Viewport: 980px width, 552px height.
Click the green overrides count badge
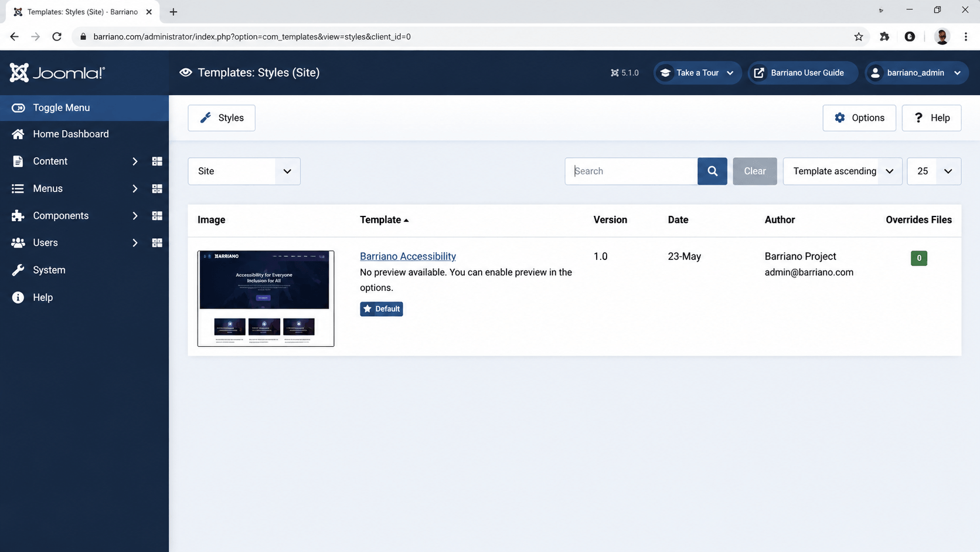tap(918, 258)
